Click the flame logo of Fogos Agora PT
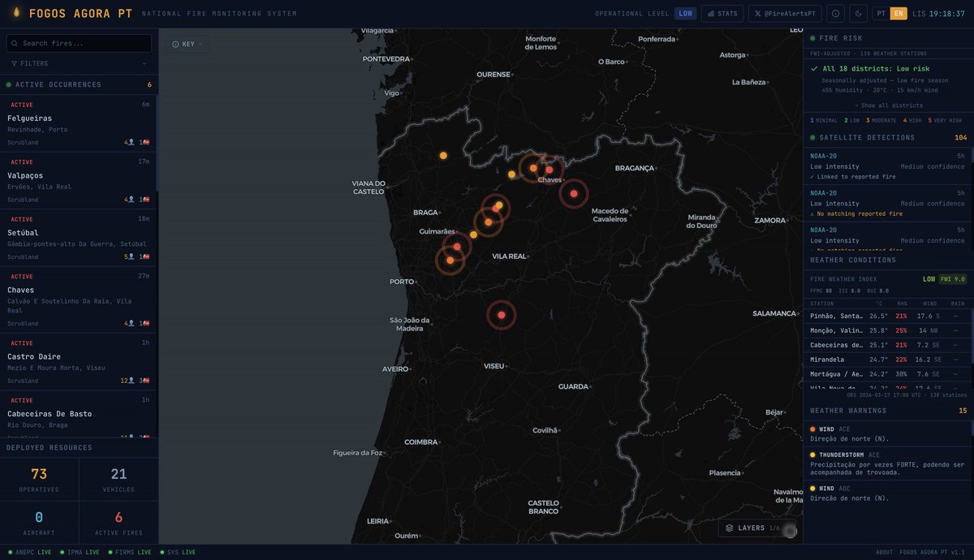974x560 pixels. [15, 13]
